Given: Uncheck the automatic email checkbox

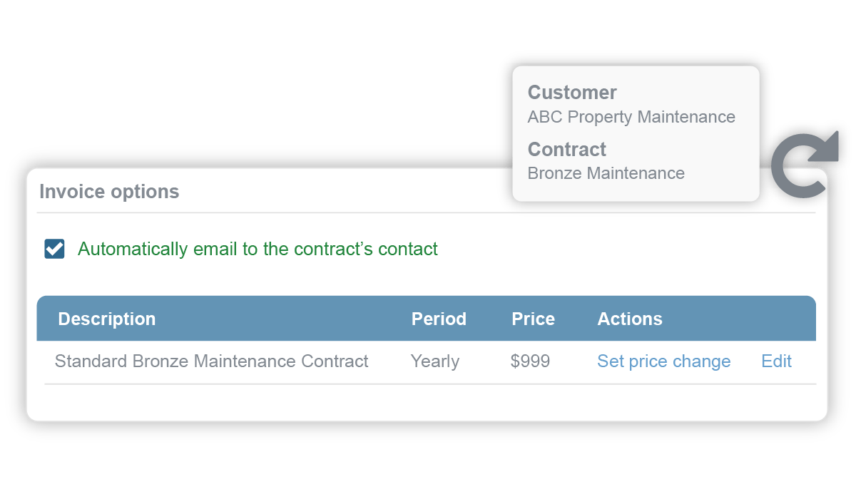Looking at the screenshot, I should click(54, 249).
